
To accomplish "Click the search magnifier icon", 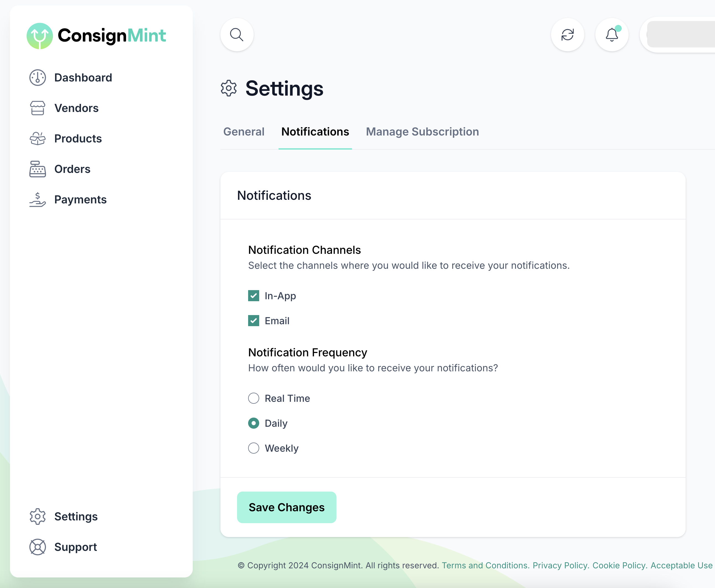I will [237, 35].
